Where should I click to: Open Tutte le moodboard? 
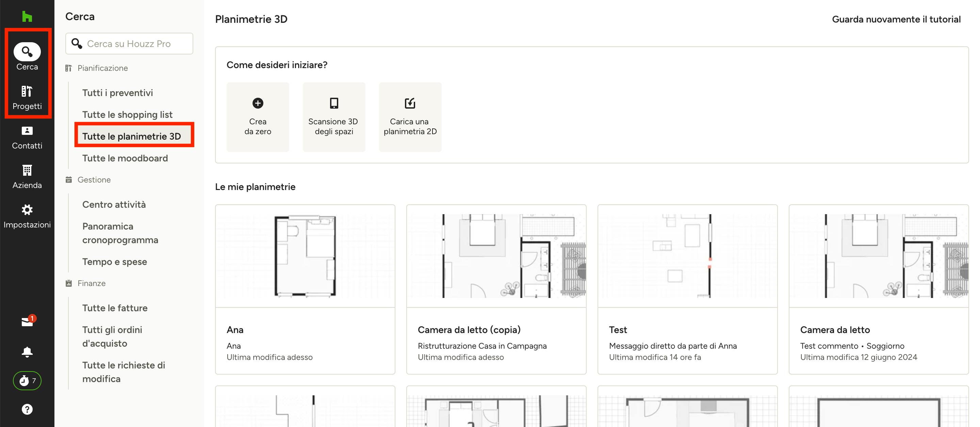click(125, 158)
